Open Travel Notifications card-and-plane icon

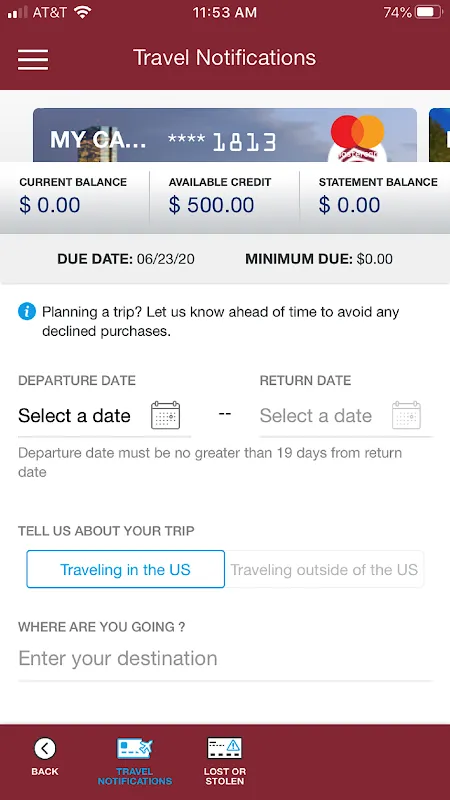point(135,748)
